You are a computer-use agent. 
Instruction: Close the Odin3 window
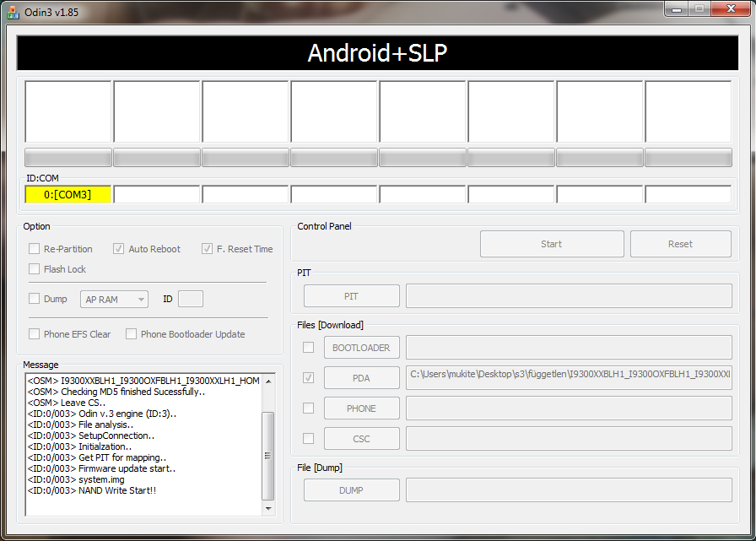point(731,8)
